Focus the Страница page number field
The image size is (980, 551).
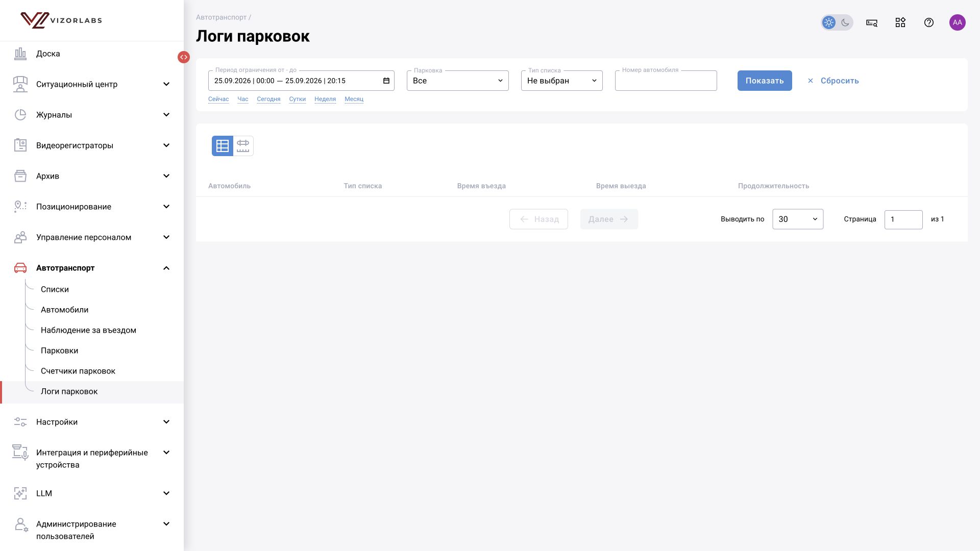903,219
